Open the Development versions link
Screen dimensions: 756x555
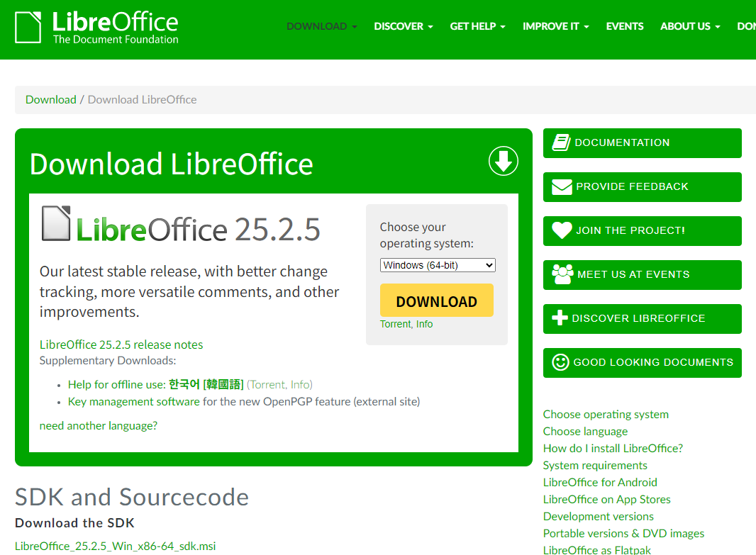tap(599, 517)
